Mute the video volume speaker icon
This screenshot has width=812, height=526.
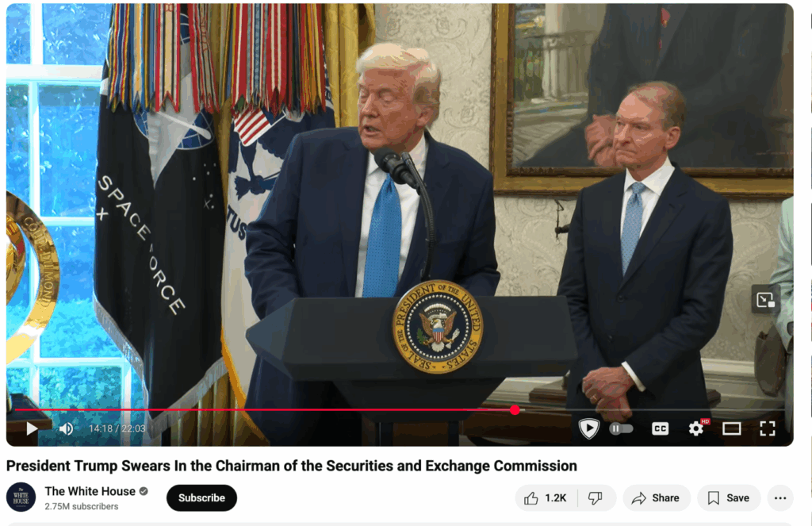(66, 428)
